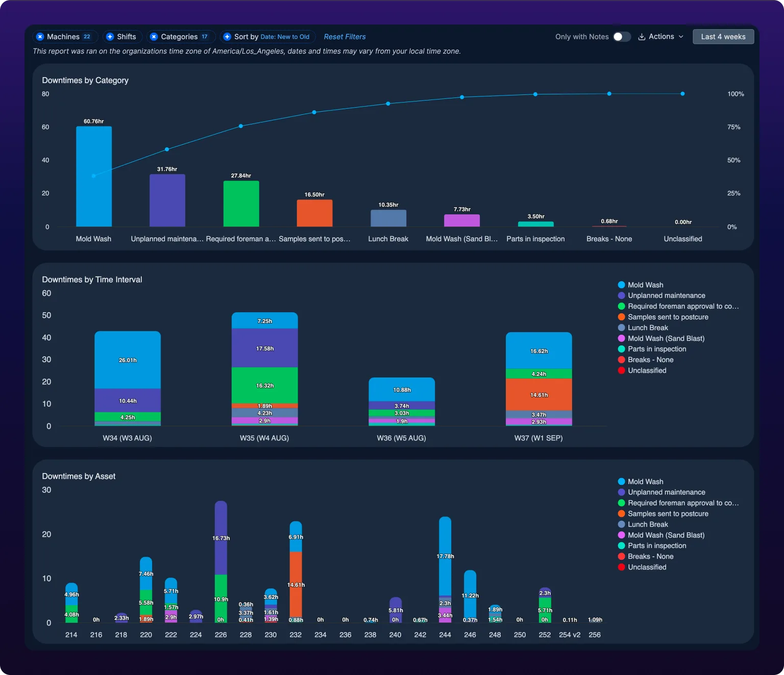This screenshot has height=675, width=784.
Task: Expand the Actions menu chevron
Action: (681, 37)
